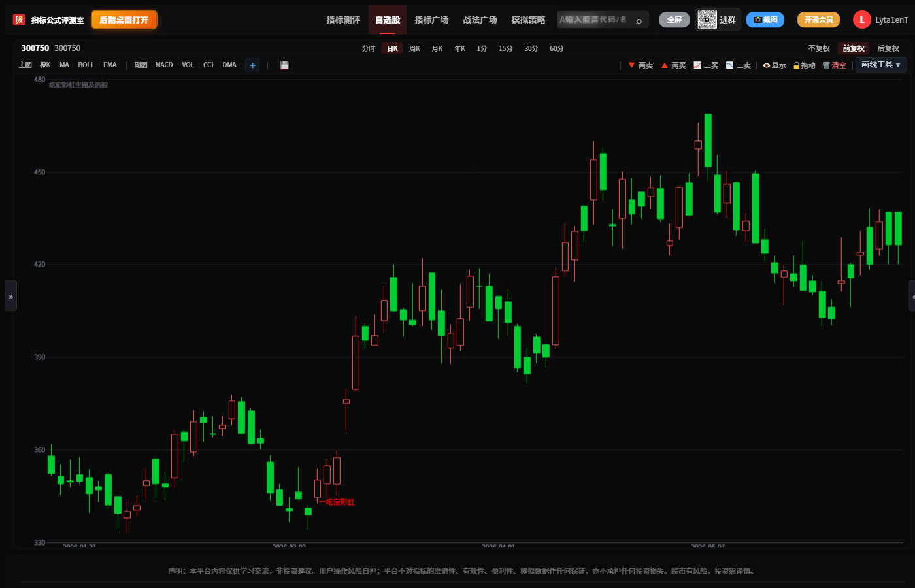Click the red L user avatar

[x=861, y=20]
